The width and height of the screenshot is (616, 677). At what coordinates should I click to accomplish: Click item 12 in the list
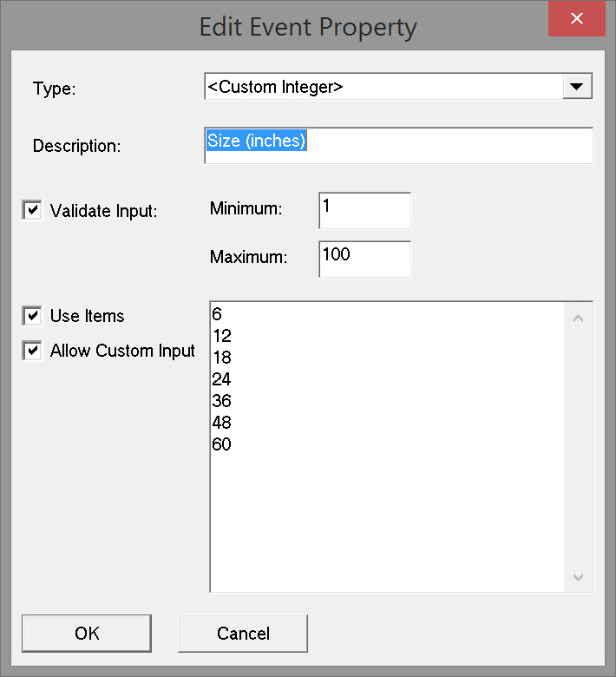tap(221, 336)
